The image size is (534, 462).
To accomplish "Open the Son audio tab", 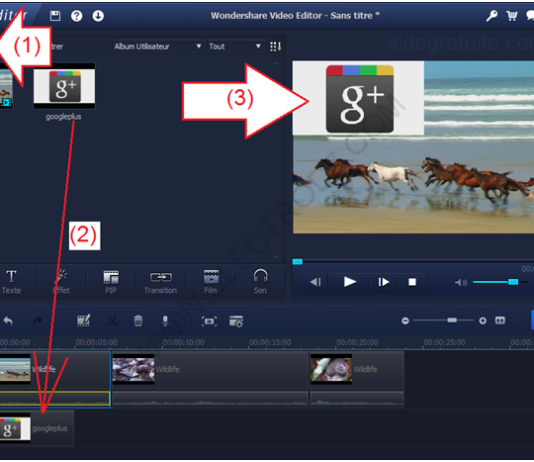I will (260, 282).
